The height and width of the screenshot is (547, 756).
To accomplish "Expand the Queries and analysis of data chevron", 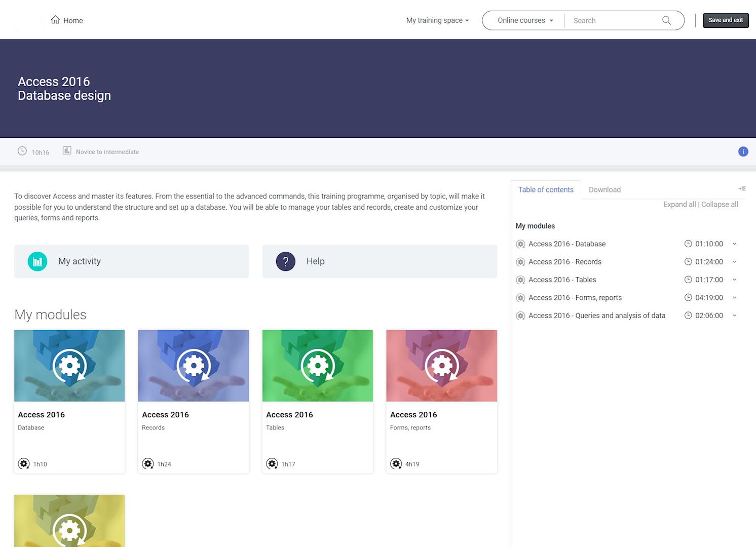I will pyautogui.click(x=734, y=316).
